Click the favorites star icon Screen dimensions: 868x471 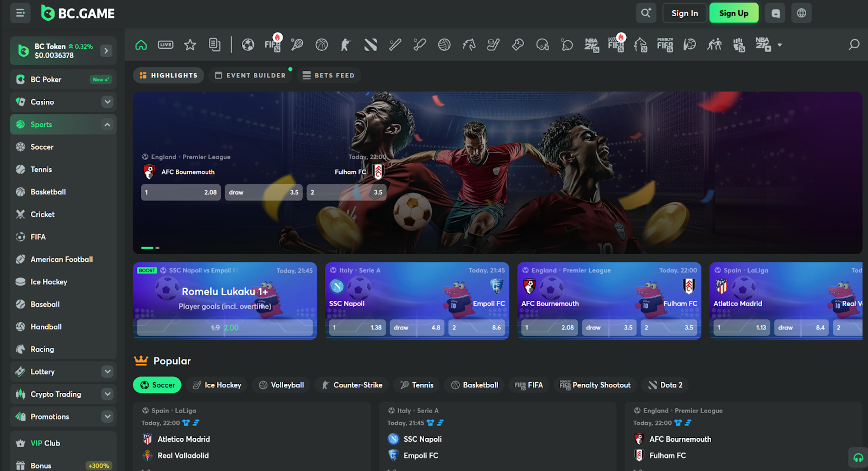click(x=190, y=44)
